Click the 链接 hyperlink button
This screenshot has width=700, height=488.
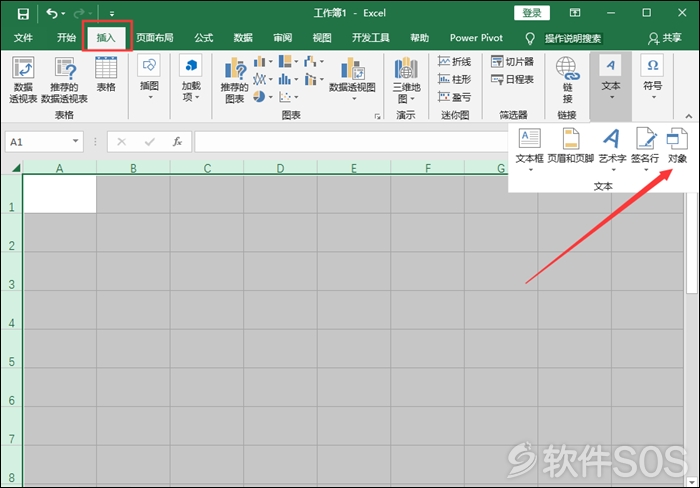pyautogui.click(x=567, y=79)
